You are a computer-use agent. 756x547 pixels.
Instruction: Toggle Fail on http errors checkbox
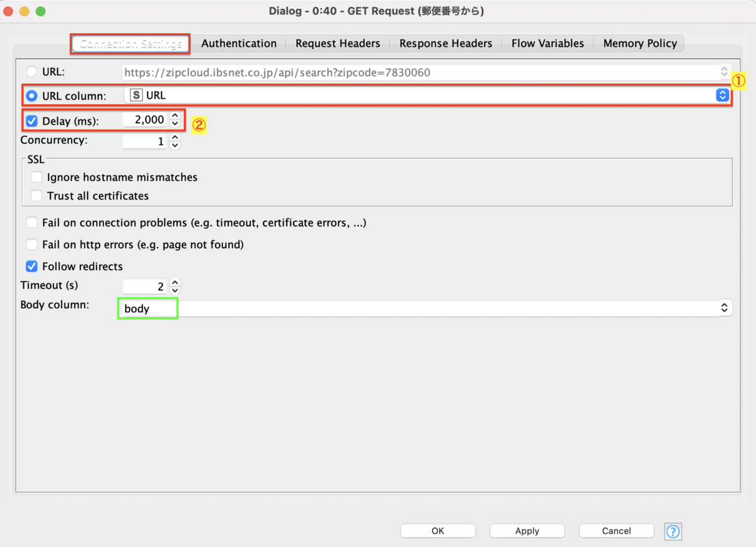[x=31, y=244]
